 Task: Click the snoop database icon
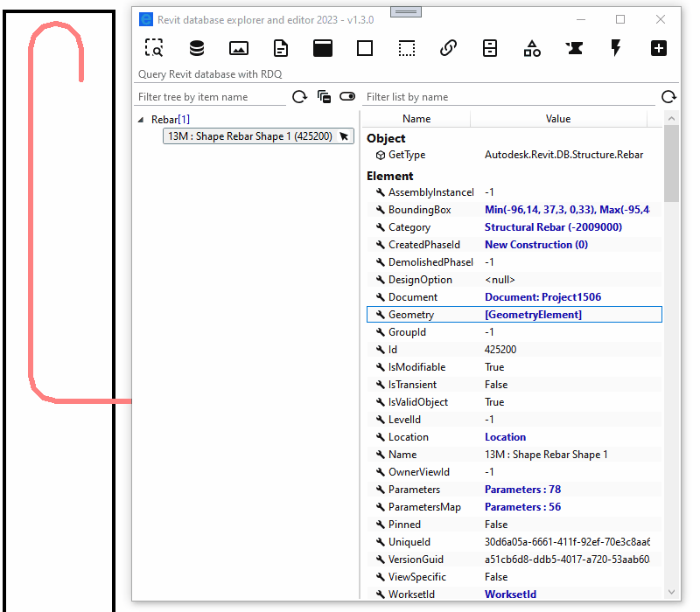pyautogui.click(x=196, y=48)
